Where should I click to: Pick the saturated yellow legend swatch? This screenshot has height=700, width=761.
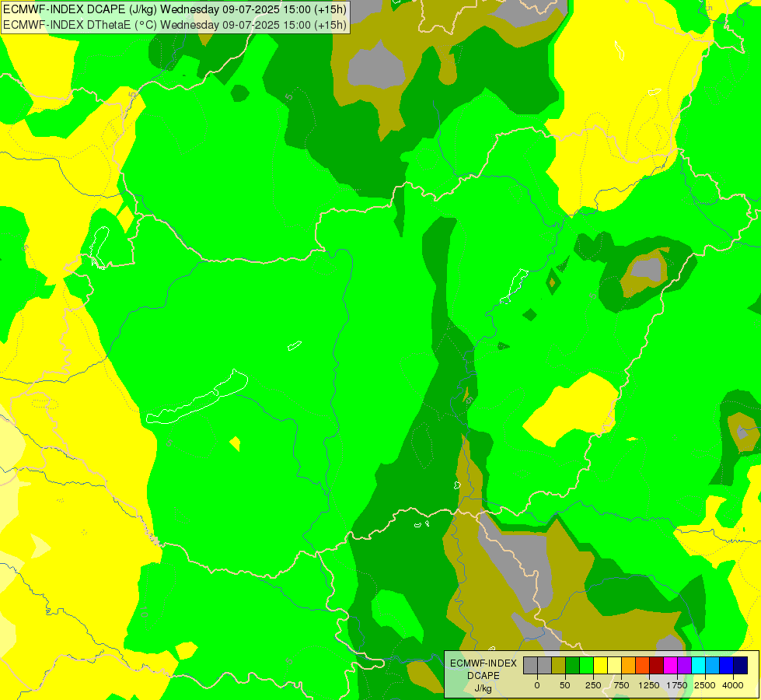click(600, 665)
